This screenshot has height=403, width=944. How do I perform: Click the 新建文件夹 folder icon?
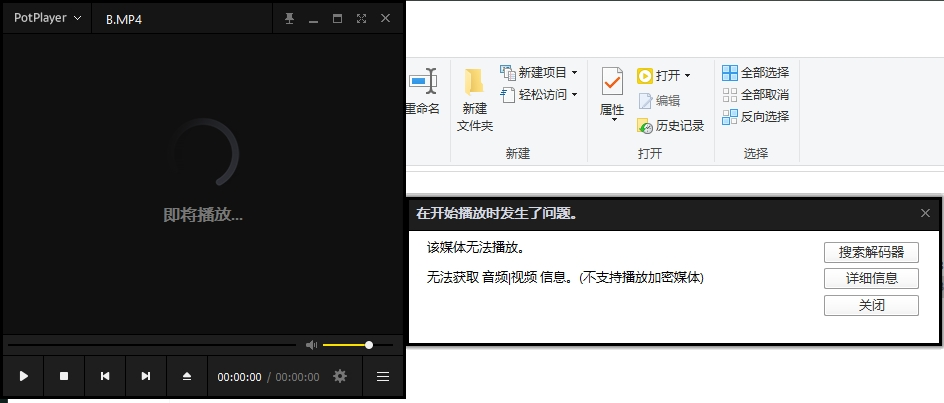click(474, 82)
